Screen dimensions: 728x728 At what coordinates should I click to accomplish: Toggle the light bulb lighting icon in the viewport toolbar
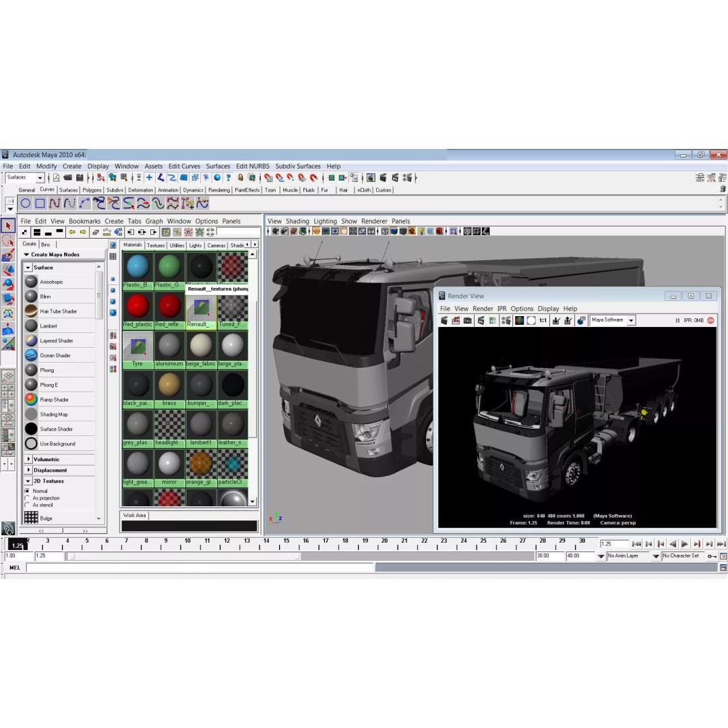[x=421, y=231]
